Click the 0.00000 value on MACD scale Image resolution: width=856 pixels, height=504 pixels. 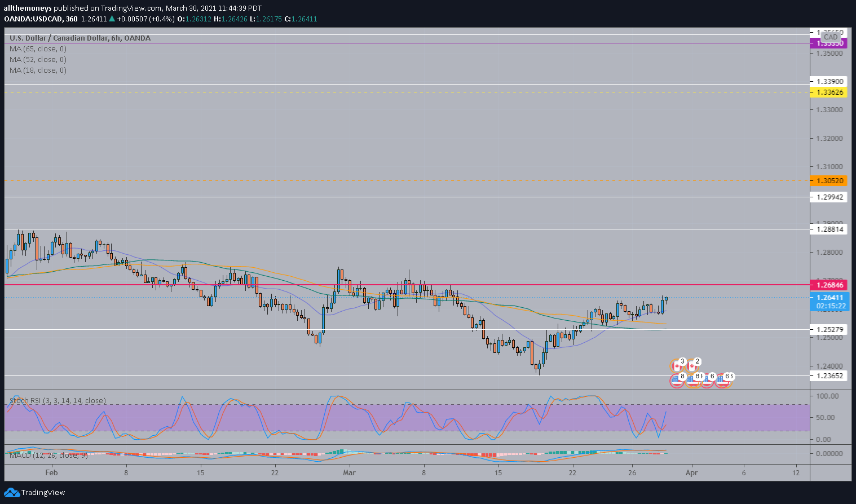(829, 453)
